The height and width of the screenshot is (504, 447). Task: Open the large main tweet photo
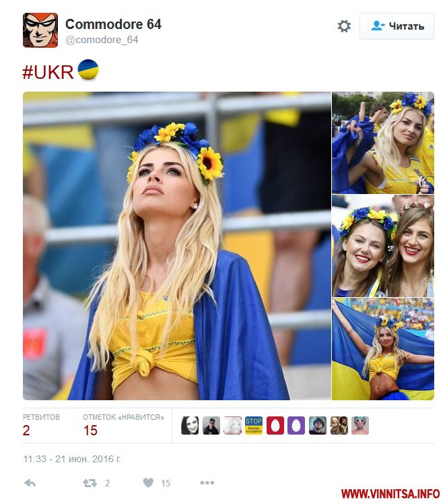coord(177,246)
